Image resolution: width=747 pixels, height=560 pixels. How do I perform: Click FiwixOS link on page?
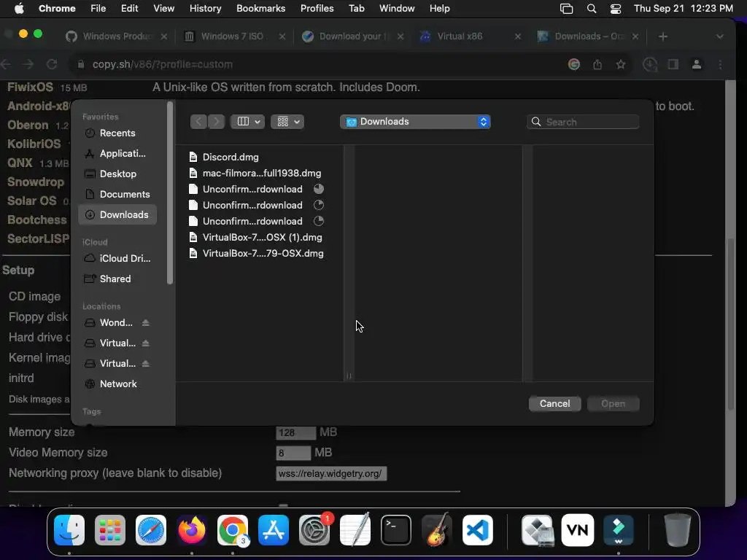click(x=30, y=87)
